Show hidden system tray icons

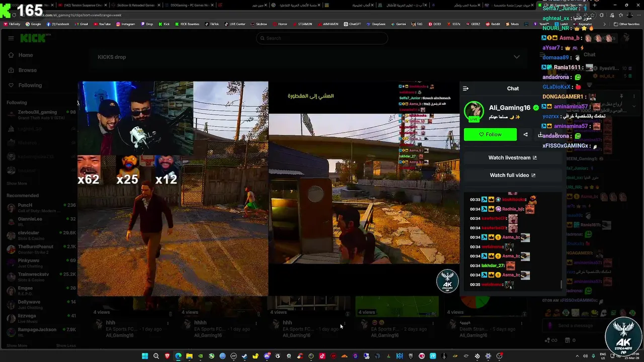(x=578, y=356)
